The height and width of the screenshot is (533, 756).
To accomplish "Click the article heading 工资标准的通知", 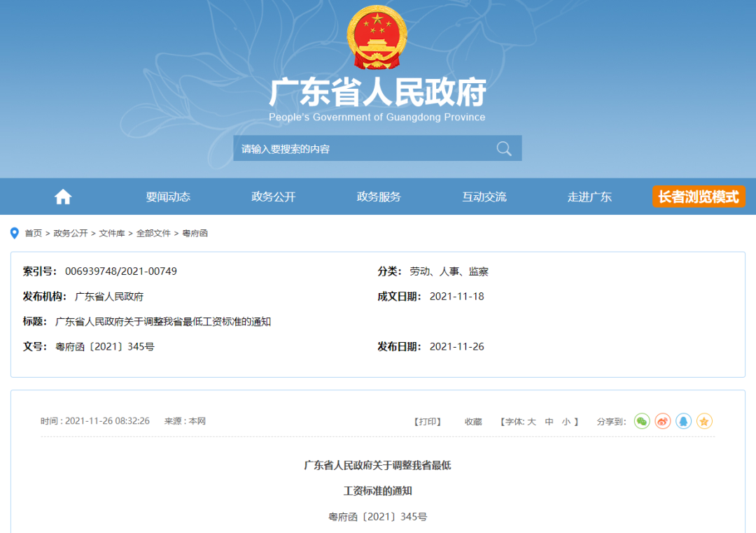I will coord(377,491).
